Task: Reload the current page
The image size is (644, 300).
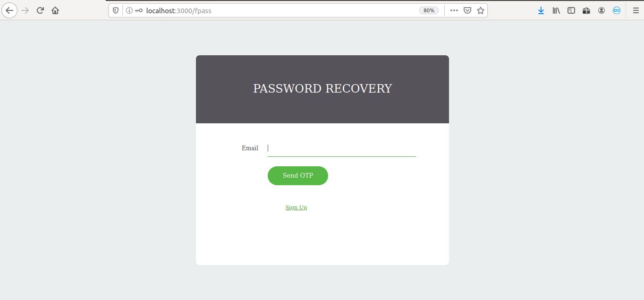Action: (x=40, y=10)
